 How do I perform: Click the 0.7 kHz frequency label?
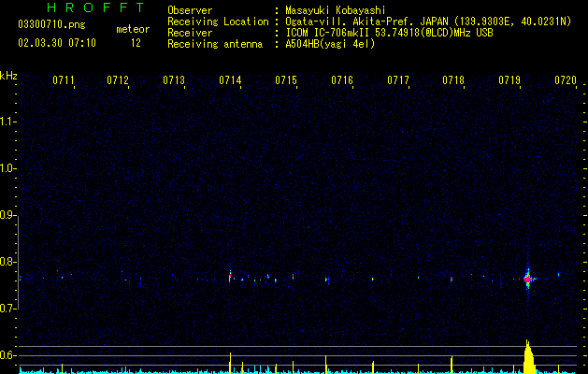click(7, 309)
